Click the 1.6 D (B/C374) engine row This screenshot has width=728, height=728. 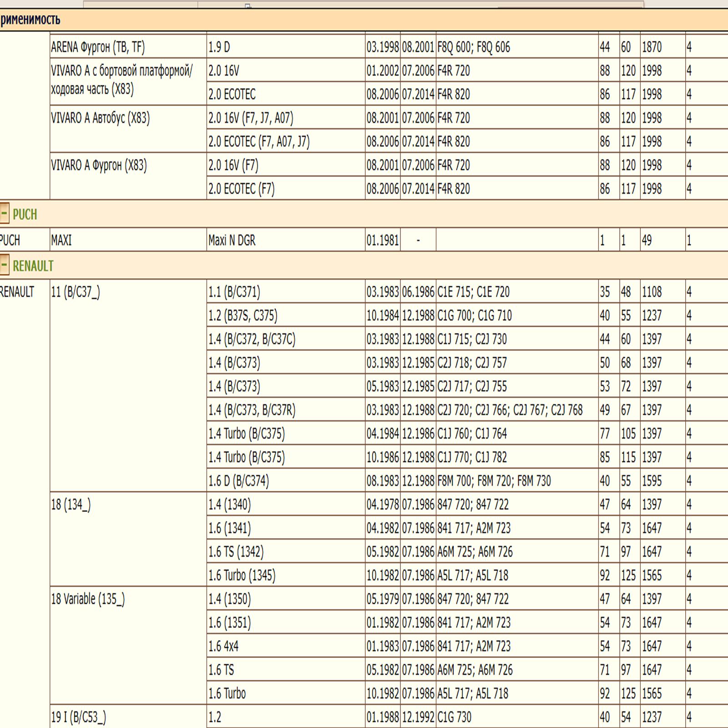pos(238,481)
